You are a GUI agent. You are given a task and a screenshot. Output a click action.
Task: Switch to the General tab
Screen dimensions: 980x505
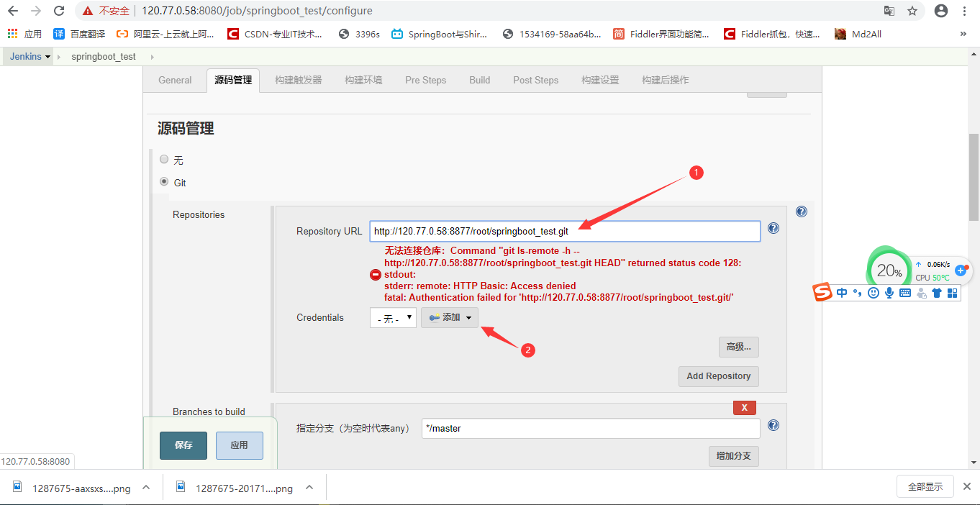(x=175, y=80)
